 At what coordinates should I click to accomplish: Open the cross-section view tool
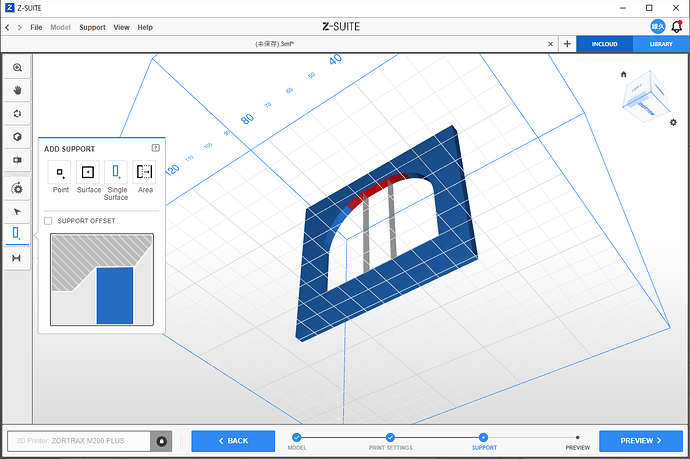(x=17, y=160)
